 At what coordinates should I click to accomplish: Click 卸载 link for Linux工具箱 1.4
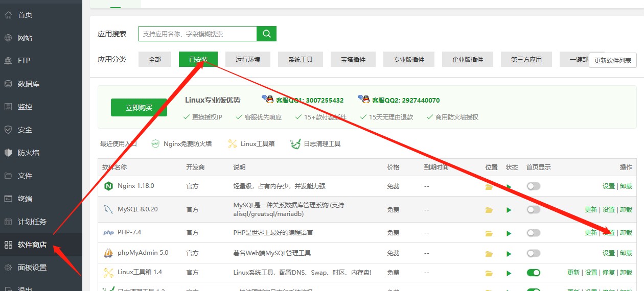[626, 272]
